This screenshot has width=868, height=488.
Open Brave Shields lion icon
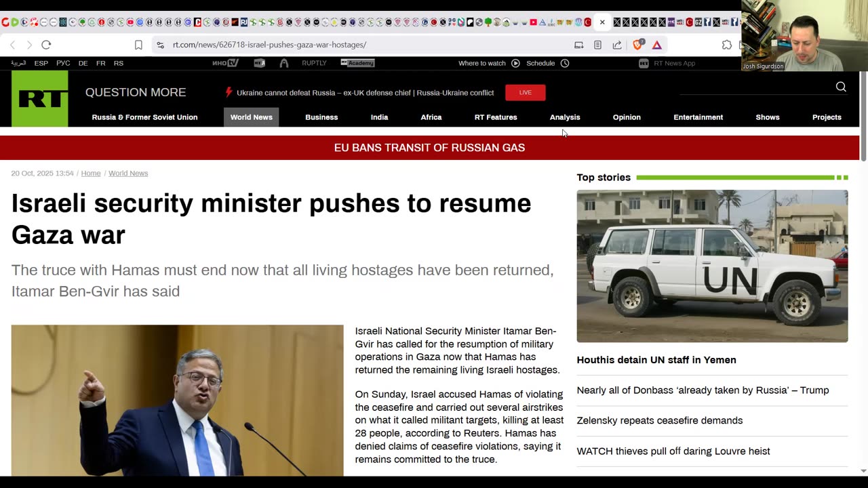click(x=637, y=45)
